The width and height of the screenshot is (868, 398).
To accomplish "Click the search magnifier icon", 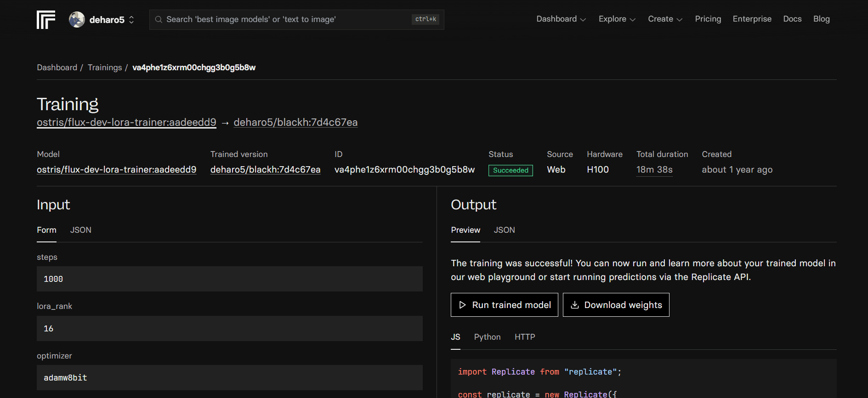I will point(159,20).
